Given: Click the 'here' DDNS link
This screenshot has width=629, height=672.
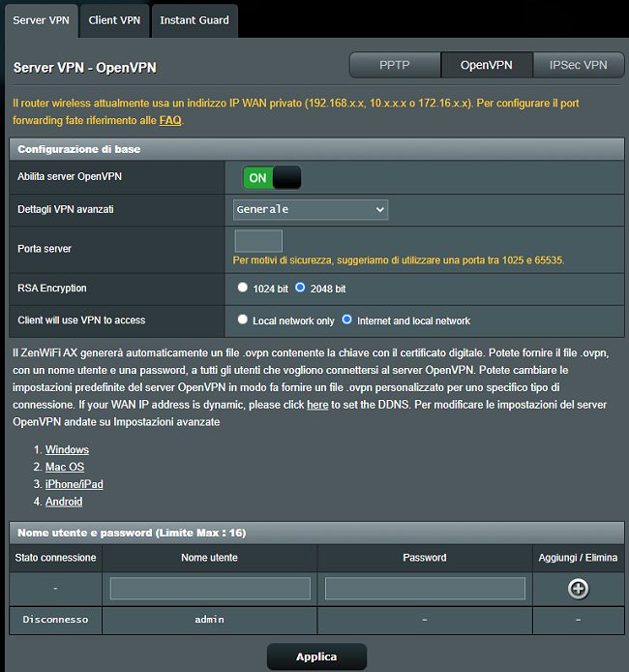Looking at the screenshot, I should [317, 405].
